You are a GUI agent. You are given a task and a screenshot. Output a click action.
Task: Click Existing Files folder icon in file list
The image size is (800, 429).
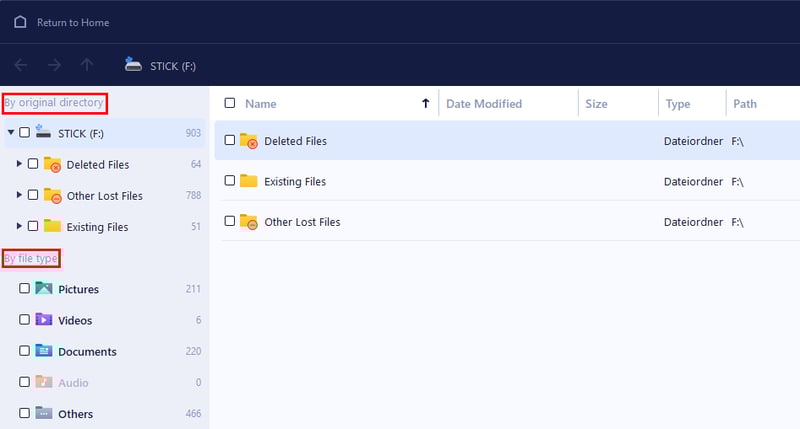coord(248,181)
